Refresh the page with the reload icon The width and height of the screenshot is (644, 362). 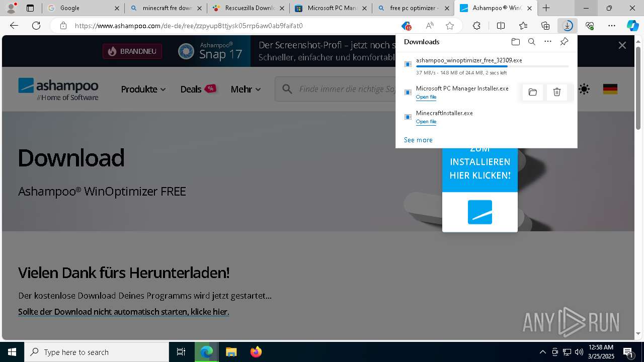[x=36, y=26]
